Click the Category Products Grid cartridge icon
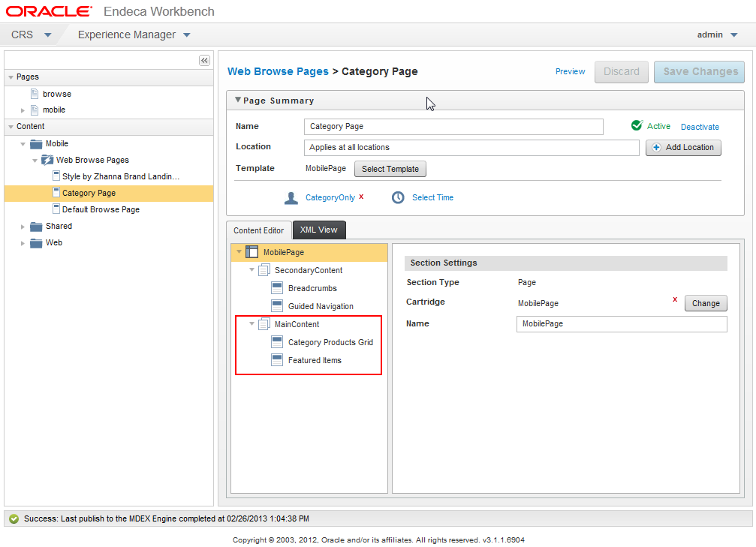Viewport: 756px width, 547px height. tap(277, 341)
